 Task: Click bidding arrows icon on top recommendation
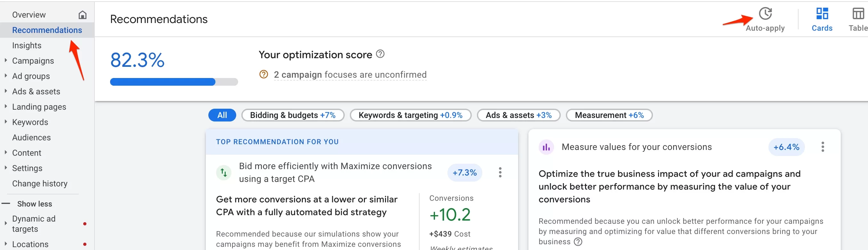224,173
